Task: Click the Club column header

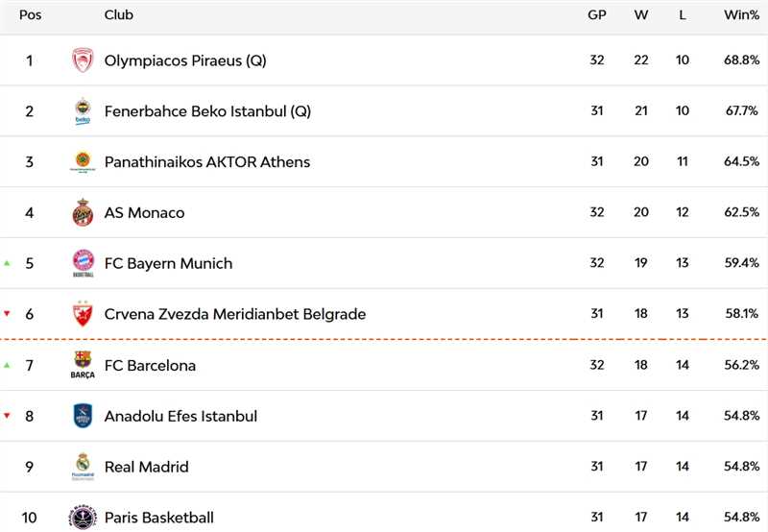Action: pyautogui.click(x=119, y=15)
